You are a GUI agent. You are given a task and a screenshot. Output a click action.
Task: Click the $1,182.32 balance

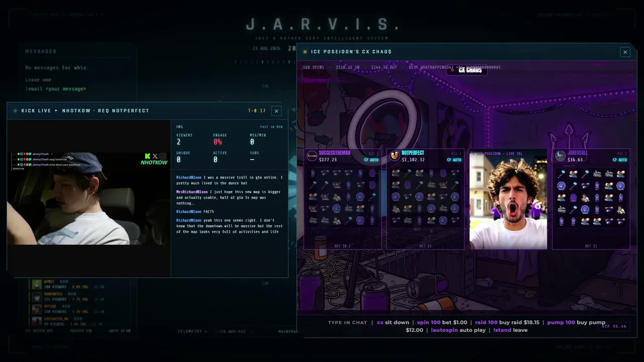coord(413,160)
